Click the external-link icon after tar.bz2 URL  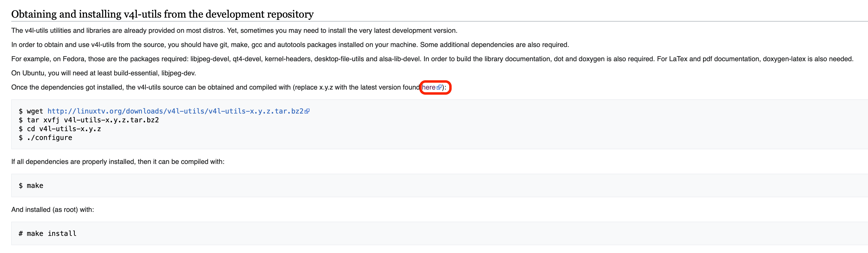pyautogui.click(x=307, y=111)
